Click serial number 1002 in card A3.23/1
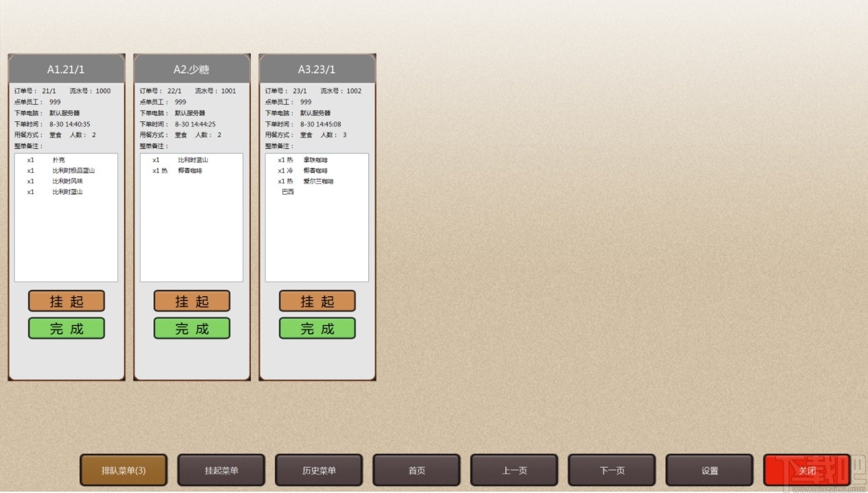Image resolution: width=868 pixels, height=493 pixels. click(354, 91)
